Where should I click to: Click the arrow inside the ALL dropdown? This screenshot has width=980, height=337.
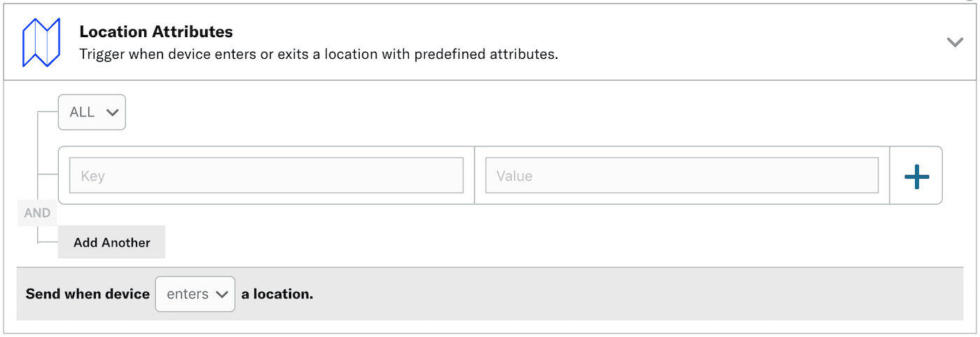pyautogui.click(x=112, y=113)
